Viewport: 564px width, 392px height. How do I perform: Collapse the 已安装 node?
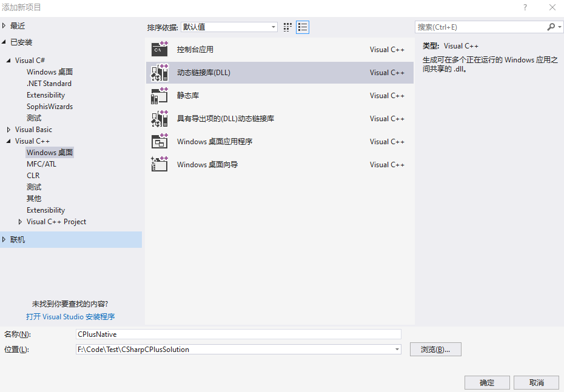pos(4,42)
